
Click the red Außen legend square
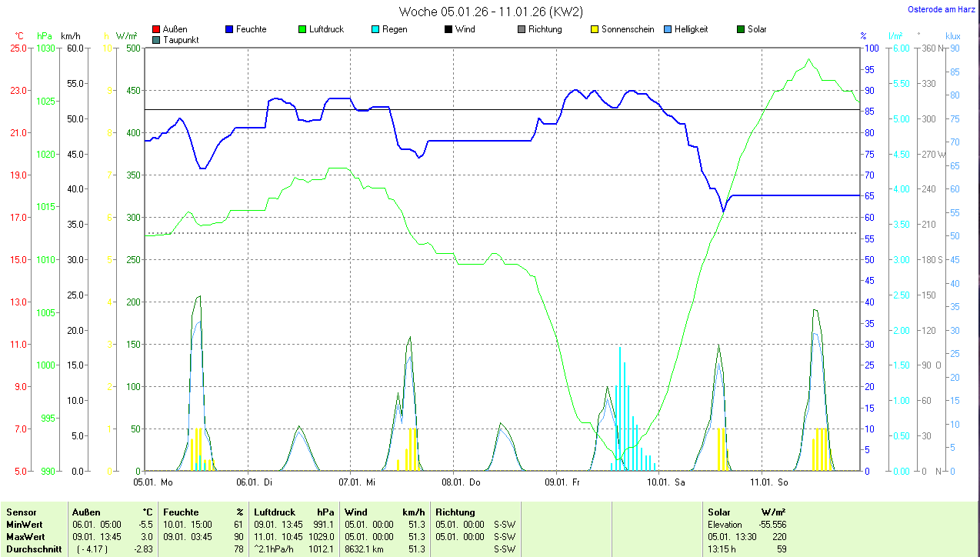[156, 29]
